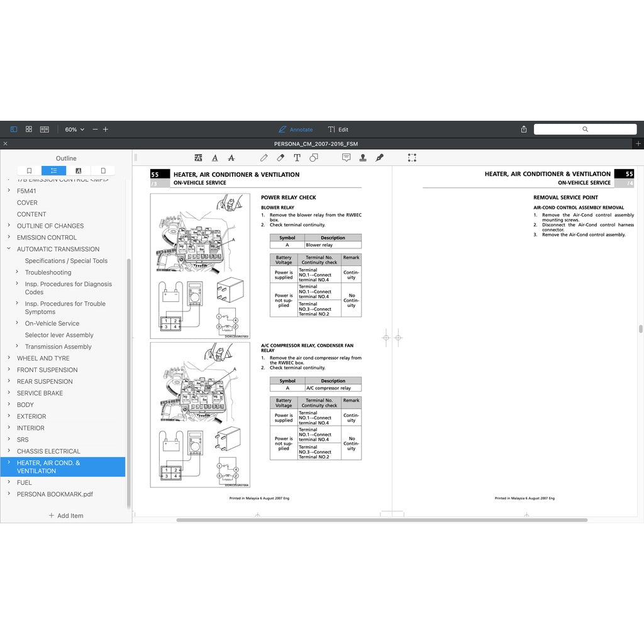644x644 pixels.
Task: Expand the WHEEL AND TYRE outline section
Action: pos(9,358)
